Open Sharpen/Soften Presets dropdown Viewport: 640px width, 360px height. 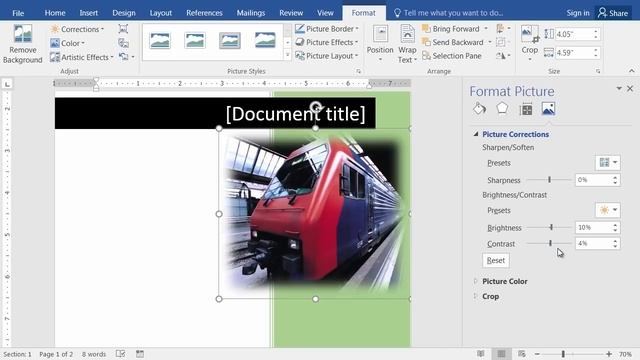608,162
